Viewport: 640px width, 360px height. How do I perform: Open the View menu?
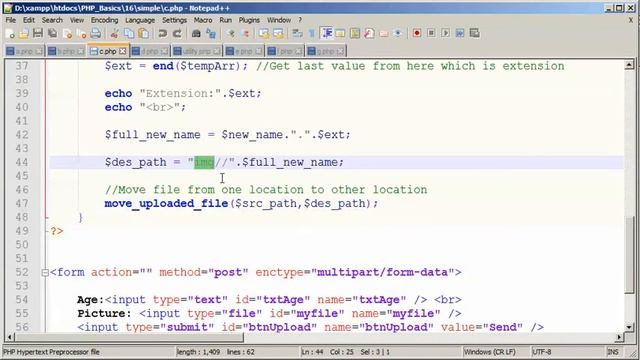[77, 20]
